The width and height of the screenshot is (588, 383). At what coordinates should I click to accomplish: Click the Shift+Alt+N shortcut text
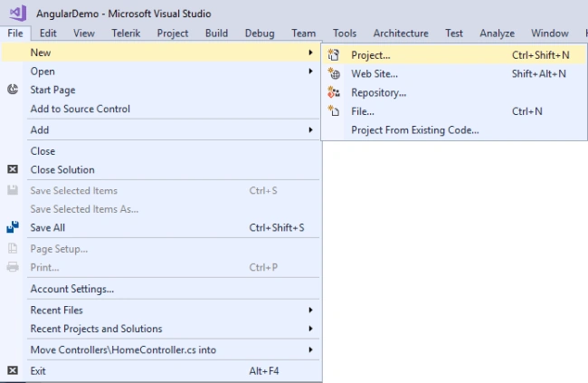tap(539, 73)
